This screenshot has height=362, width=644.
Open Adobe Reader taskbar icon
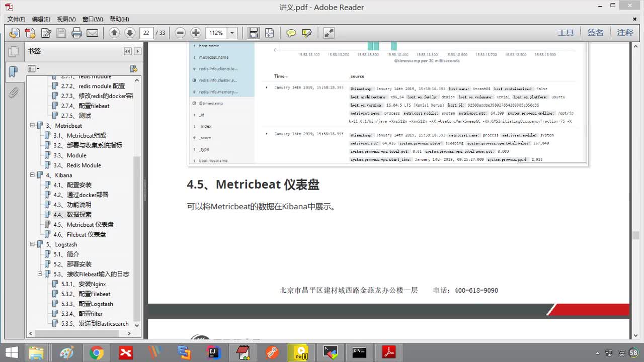pyautogui.click(x=388, y=352)
